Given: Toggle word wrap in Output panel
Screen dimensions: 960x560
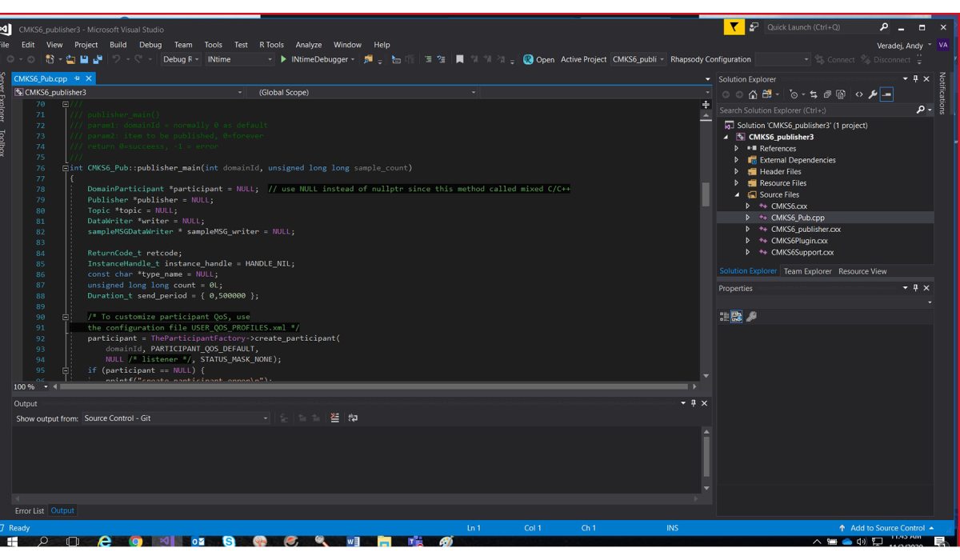Looking at the screenshot, I should coord(353,418).
